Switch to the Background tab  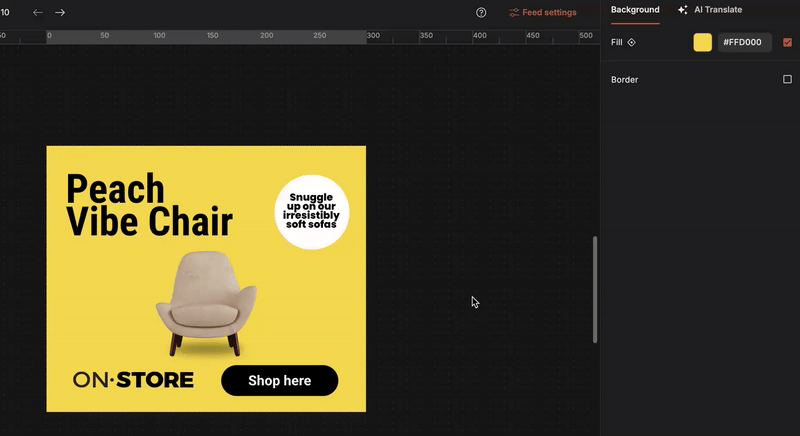[x=635, y=10]
